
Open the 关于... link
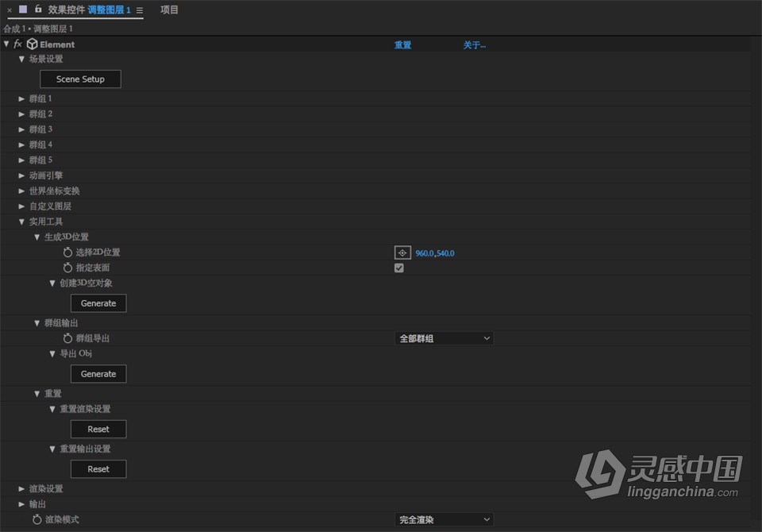(474, 45)
